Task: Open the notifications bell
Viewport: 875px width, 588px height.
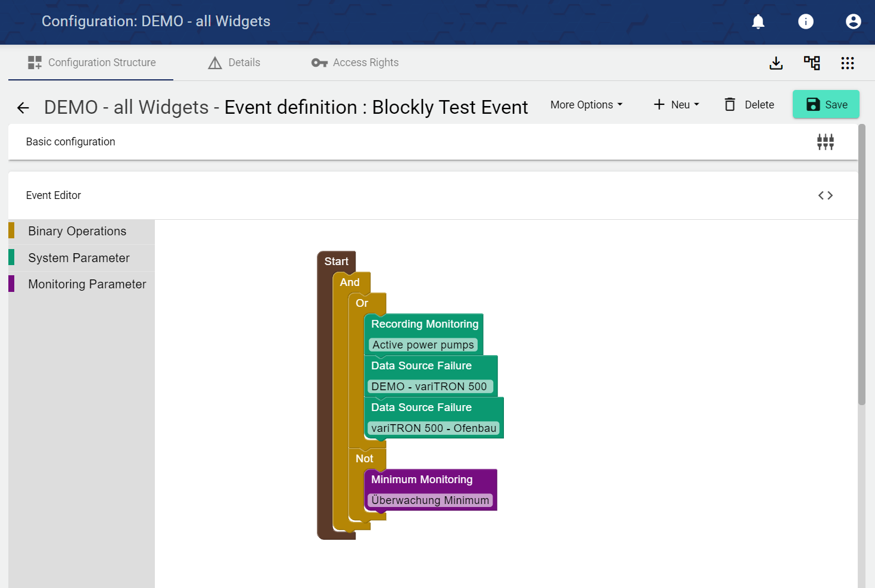Action: click(x=758, y=22)
